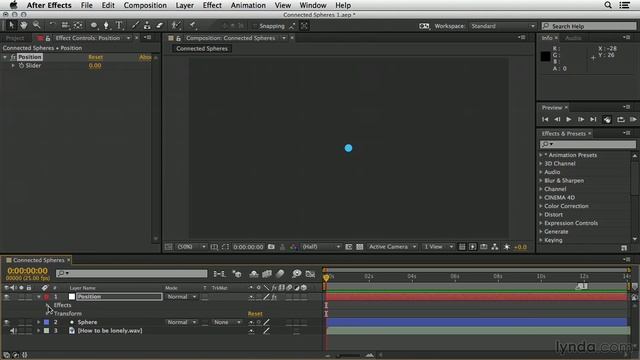Hide the Sphere layer eye
This screenshot has height=360, width=640.
click(6, 322)
